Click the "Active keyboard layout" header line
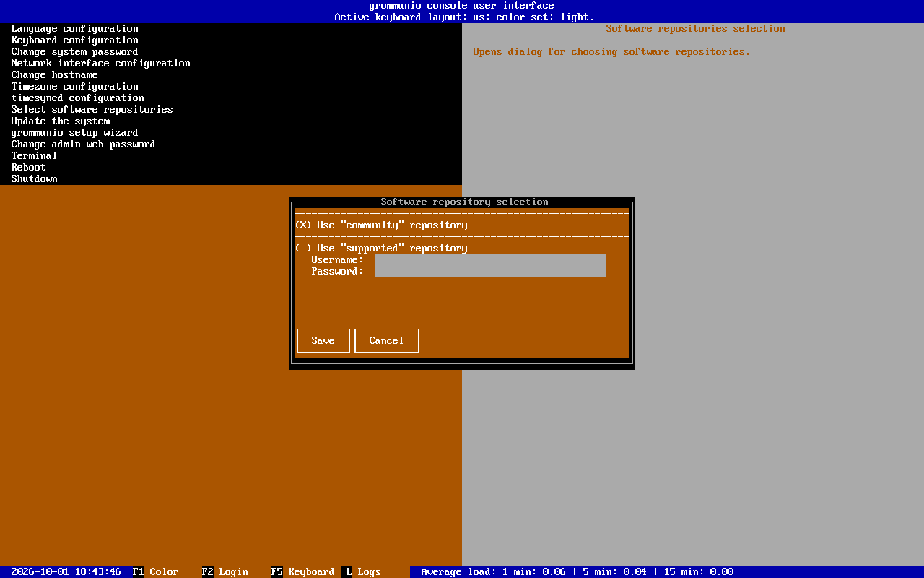Screen dimensions: 924x578 pyautogui.click(x=465, y=17)
